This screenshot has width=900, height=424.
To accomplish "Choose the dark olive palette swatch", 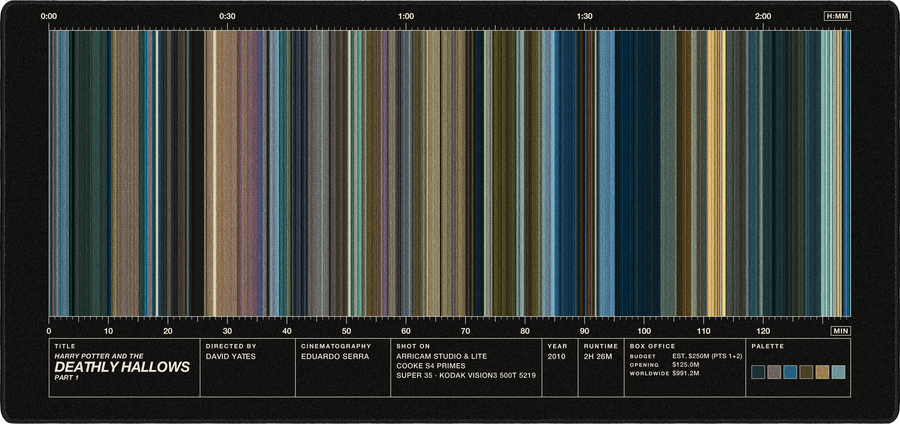I will coord(806,372).
